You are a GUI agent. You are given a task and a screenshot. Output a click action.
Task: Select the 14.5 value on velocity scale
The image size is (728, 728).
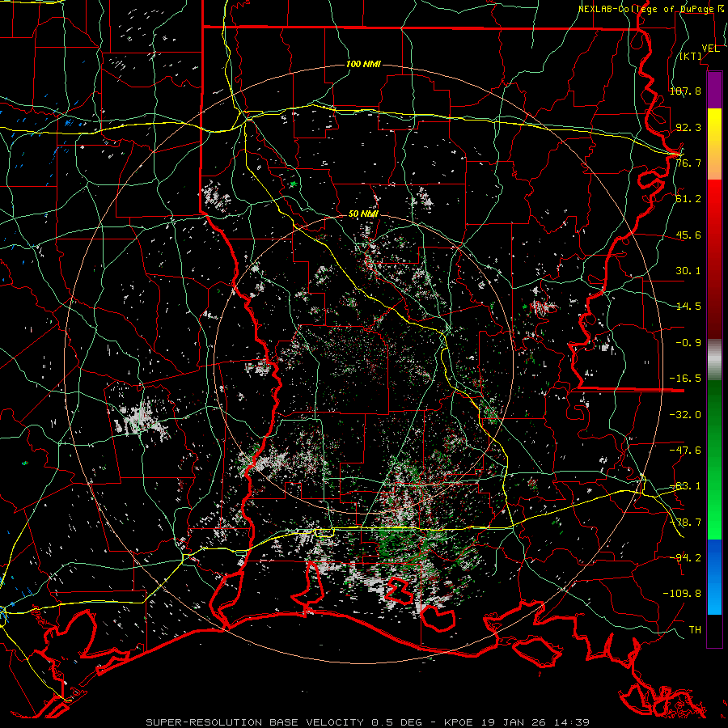688,307
